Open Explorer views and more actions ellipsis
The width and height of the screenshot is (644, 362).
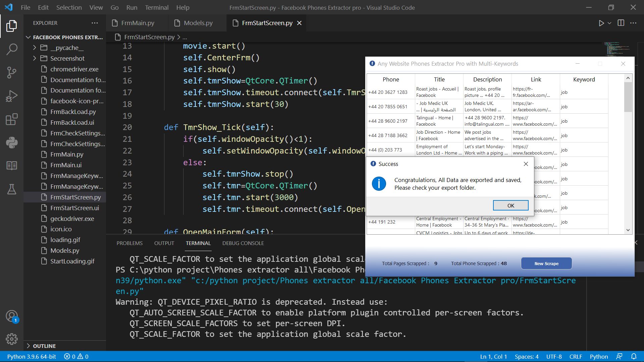[x=95, y=23]
